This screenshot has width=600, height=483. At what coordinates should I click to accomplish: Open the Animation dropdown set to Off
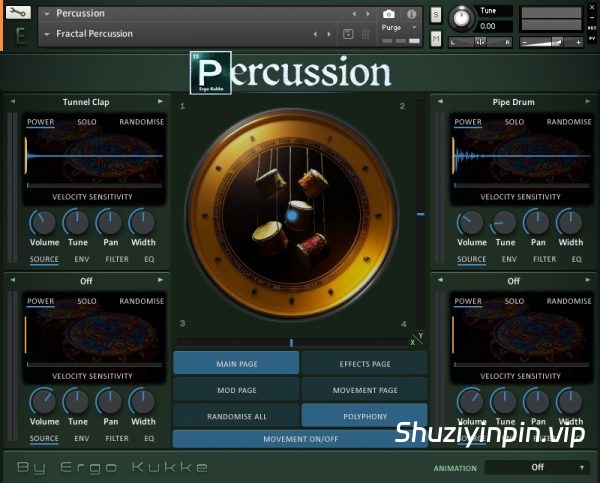tap(537, 467)
